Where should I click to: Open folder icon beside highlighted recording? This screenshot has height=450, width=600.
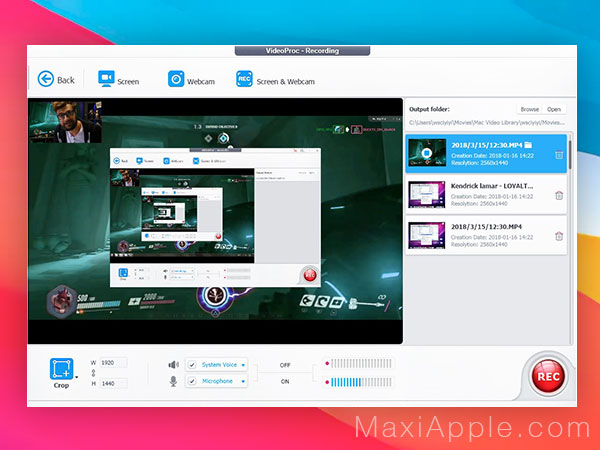click(528, 145)
